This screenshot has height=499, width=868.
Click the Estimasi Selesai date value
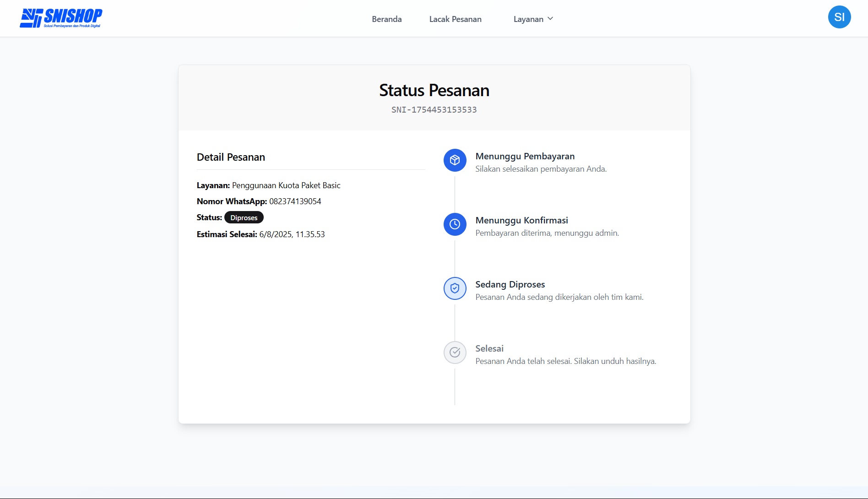(292, 234)
